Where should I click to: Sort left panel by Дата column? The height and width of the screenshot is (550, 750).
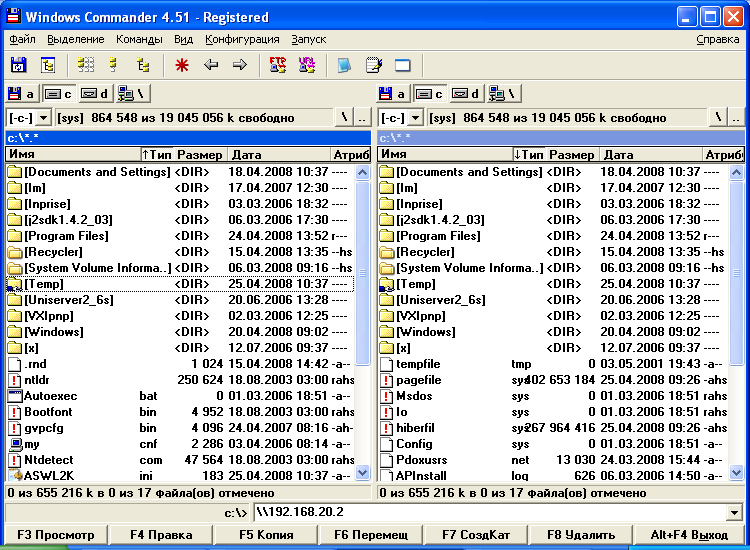point(279,154)
